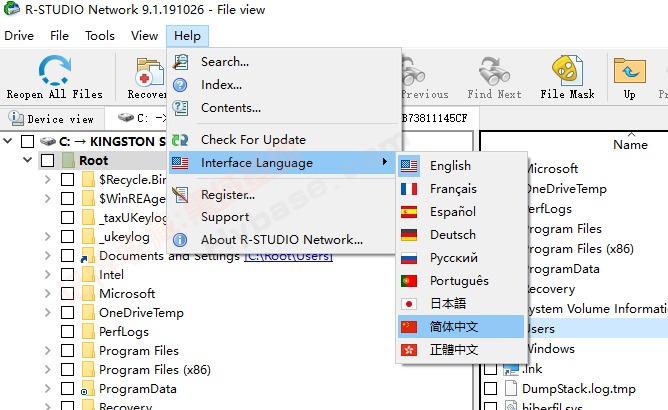Select the .lnk file row

(533, 369)
